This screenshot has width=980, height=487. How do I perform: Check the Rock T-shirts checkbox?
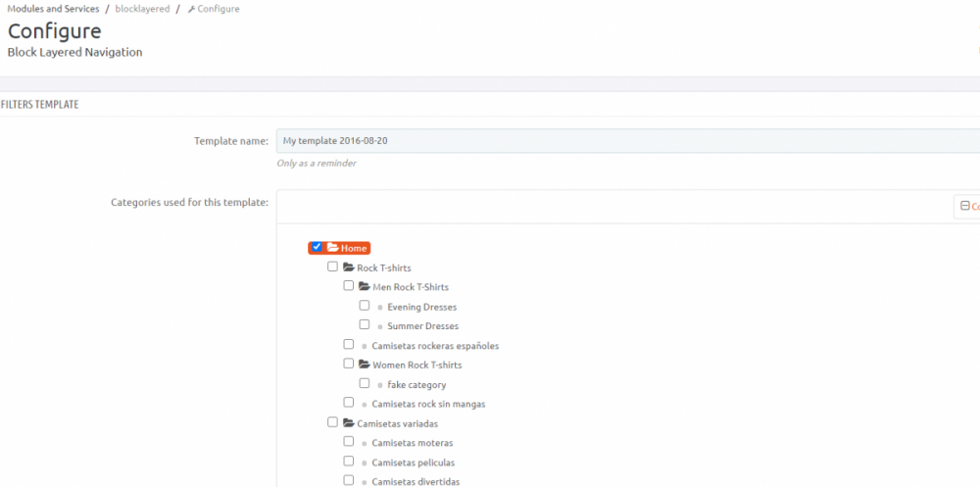332,267
